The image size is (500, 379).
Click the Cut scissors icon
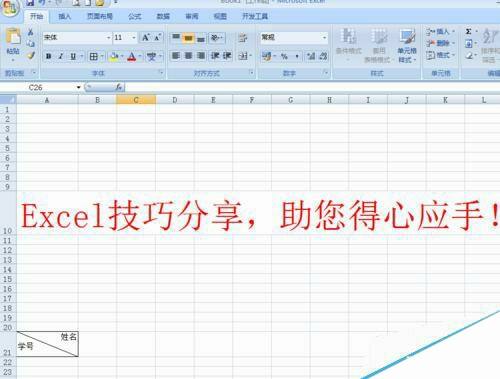(x=30, y=32)
